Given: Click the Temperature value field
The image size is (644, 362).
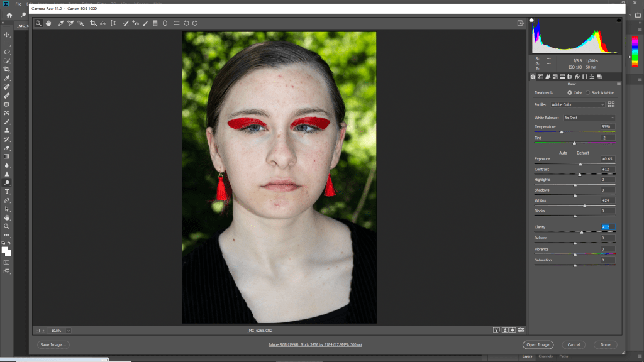Looking at the screenshot, I should point(607,127).
